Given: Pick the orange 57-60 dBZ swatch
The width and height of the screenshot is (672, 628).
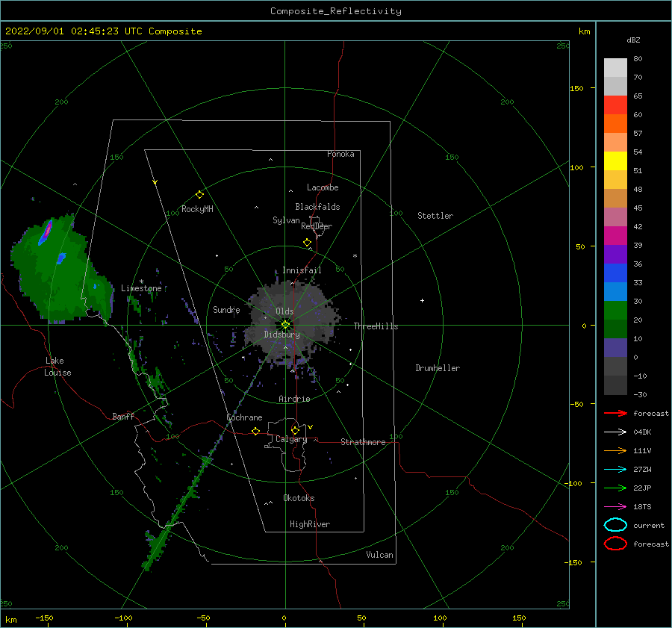Looking at the screenshot, I should [x=615, y=124].
